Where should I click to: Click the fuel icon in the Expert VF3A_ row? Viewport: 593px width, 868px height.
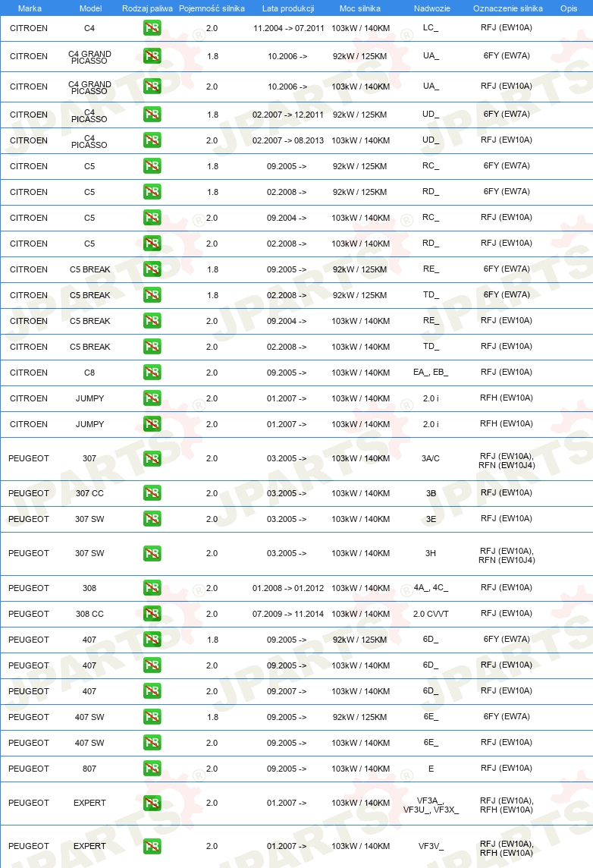coord(152,803)
